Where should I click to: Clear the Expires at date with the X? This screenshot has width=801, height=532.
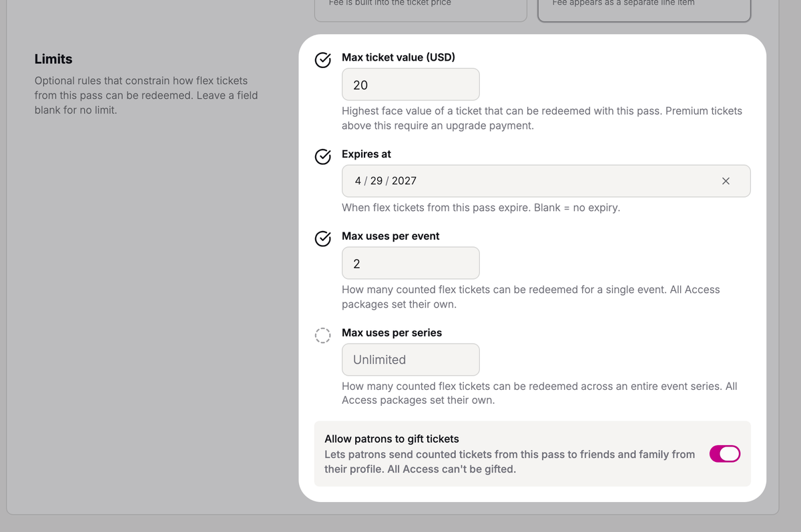pyautogui.click(x=726, y=181)
